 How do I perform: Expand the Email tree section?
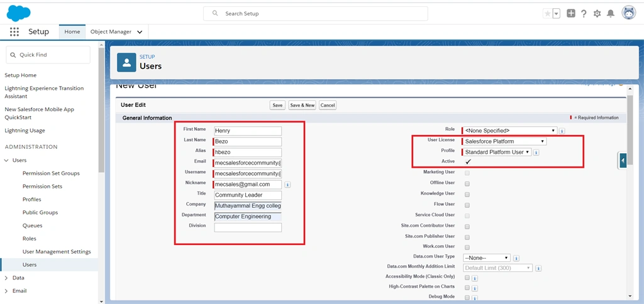6,291
